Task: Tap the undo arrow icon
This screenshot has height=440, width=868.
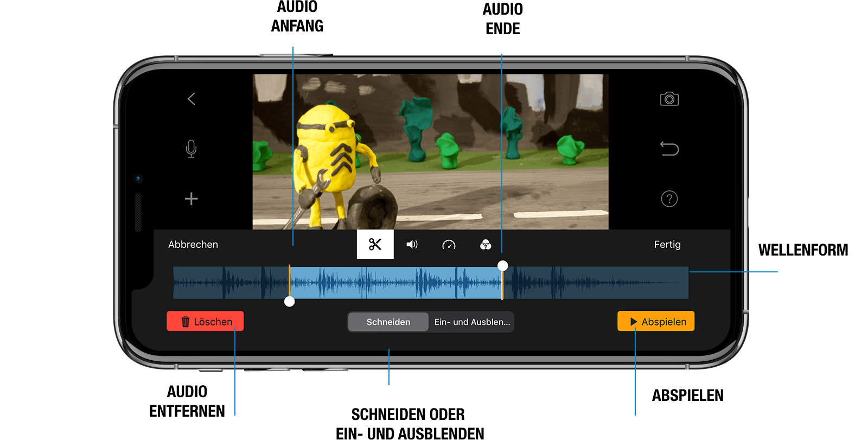Action: click(669, 149)
